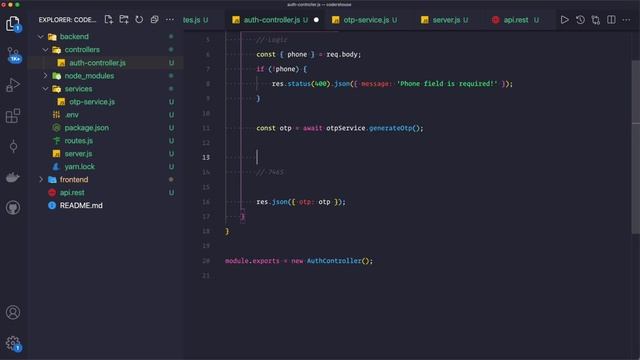Open the Manage settings gear
This screenshot has width=640, height=360.
coord(13,343)
